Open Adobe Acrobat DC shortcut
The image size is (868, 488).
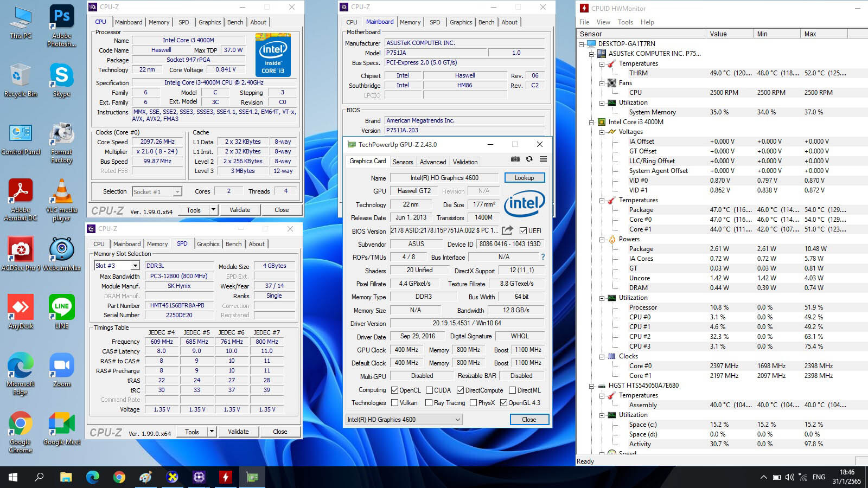click(21, 200)
